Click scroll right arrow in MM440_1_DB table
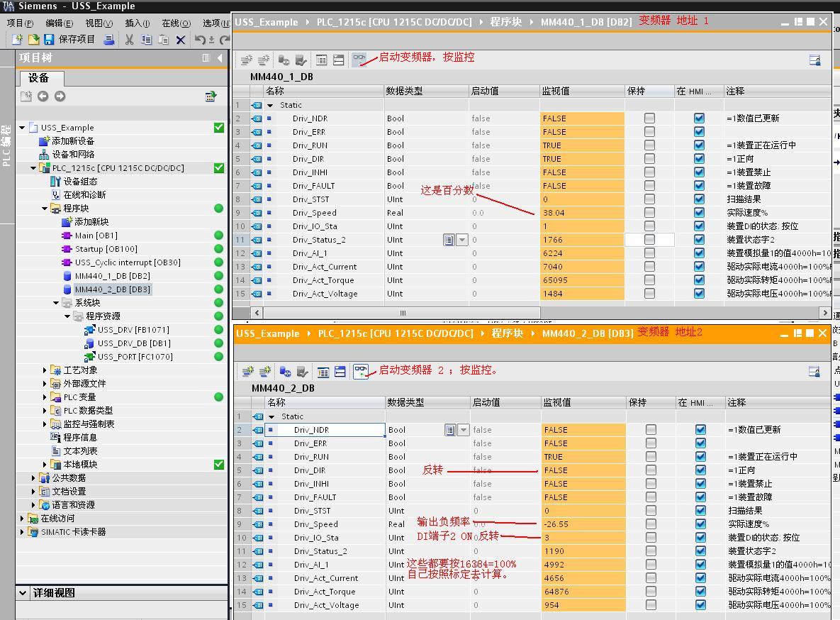 point(824,313)
